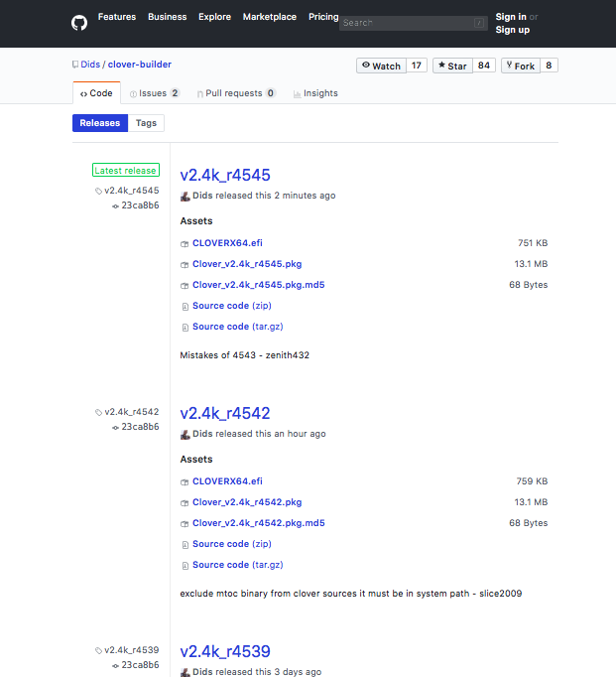The width and height of the screenshot is (616, 677).
Task: Click package icon beside Clover_v2.4k_r4545.pkg.md5
Action: tap(185, 286)
